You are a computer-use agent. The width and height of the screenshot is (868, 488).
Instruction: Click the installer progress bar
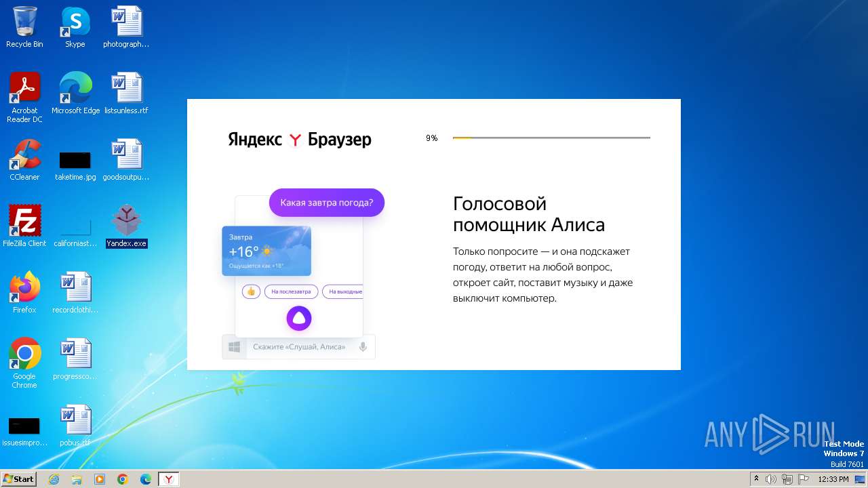pyautogui.click(x=551, y=138)
